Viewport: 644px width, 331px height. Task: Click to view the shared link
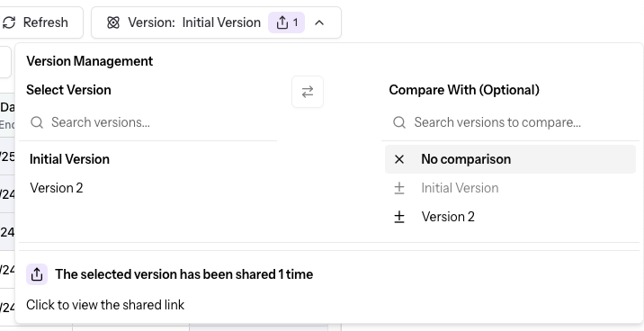(x=105, y=305)
